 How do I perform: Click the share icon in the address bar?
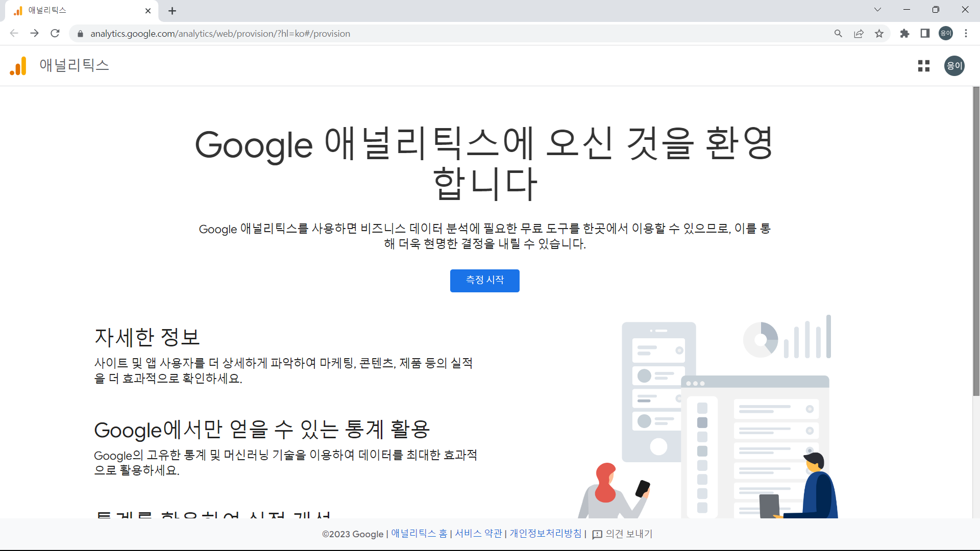[859, 33]
